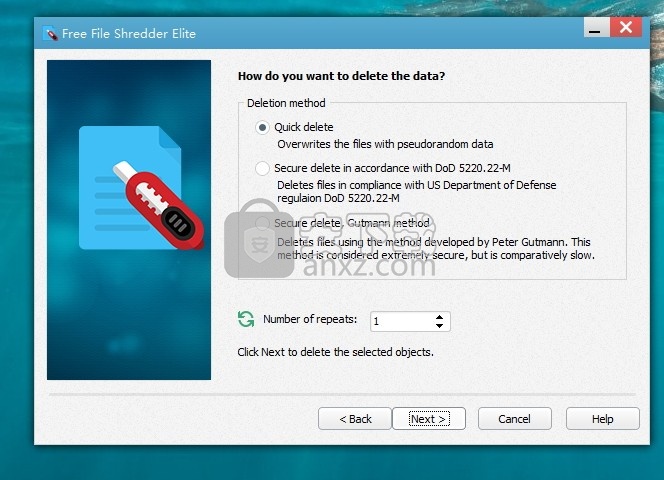Click the 'Number of repeats:' label
Viewport: 664px width, 480px height.
310,319
